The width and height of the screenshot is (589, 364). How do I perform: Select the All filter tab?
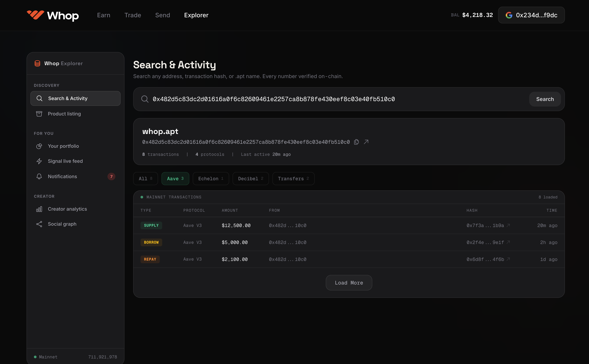coord(146,178)
